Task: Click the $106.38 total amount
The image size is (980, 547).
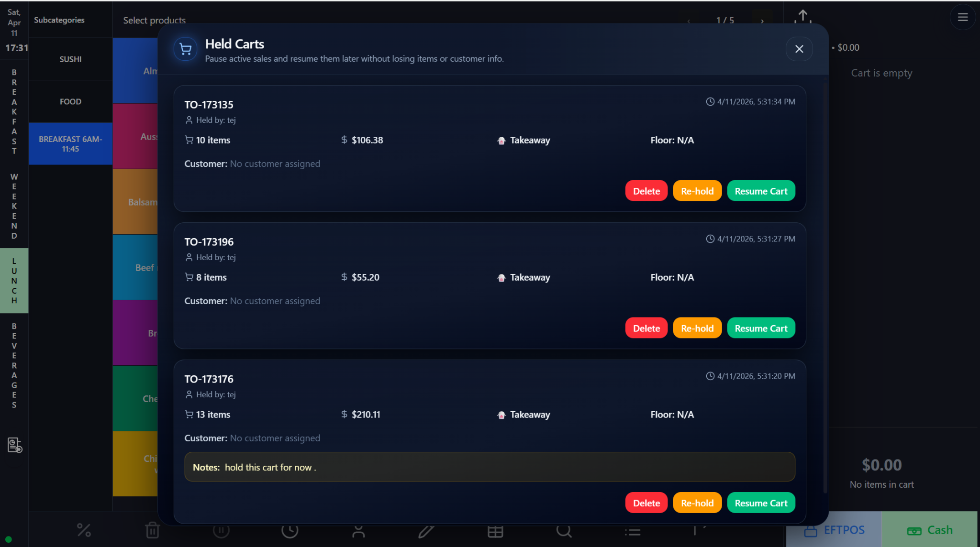Action: tap(367, 140)
